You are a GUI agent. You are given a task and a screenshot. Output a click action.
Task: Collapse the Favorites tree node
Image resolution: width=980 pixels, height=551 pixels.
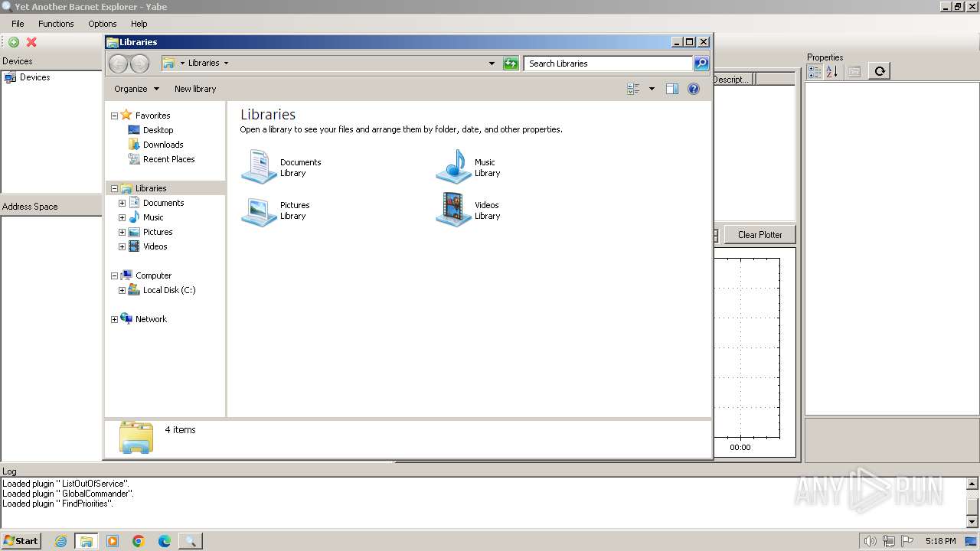[114, 116]
